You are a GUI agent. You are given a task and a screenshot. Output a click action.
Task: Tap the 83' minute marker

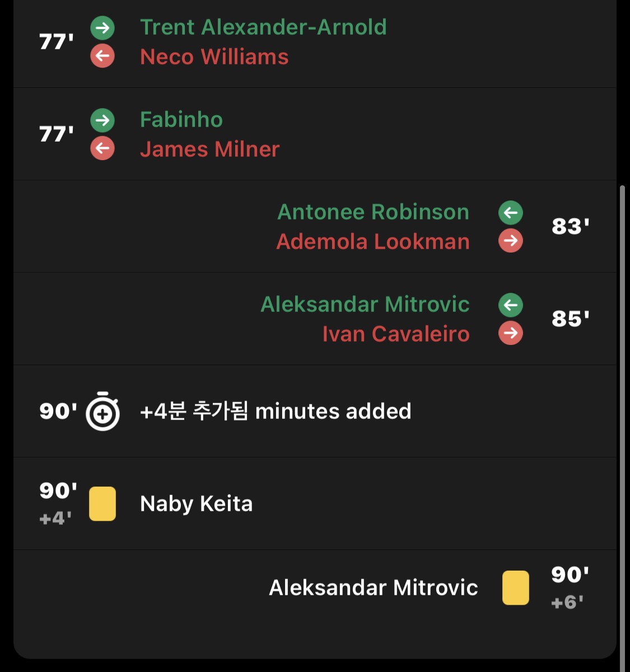pos(570,226)
